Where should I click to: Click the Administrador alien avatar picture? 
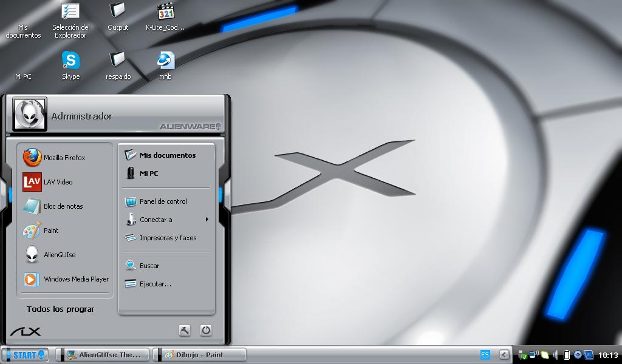tap(30, 114)
